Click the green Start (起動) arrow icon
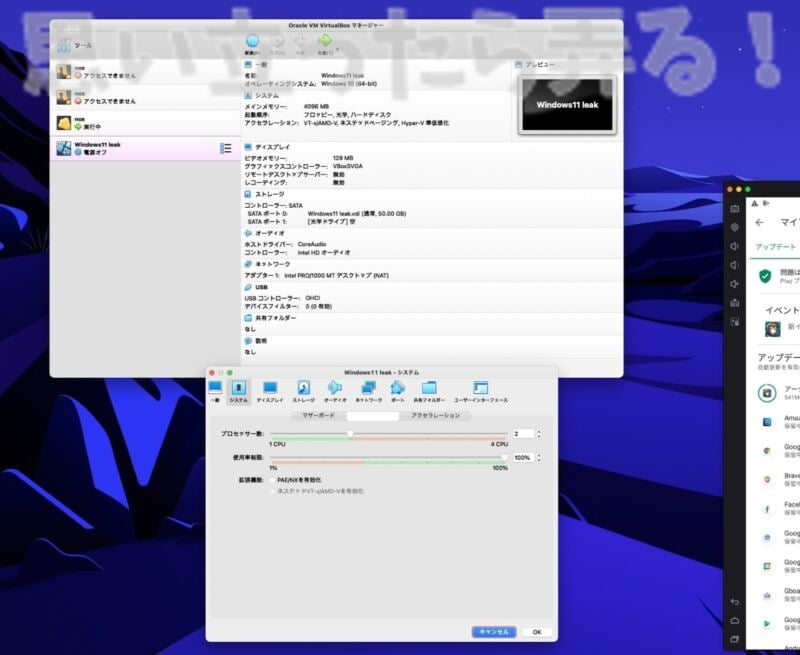The image size is (800, 655). (324, 40)
